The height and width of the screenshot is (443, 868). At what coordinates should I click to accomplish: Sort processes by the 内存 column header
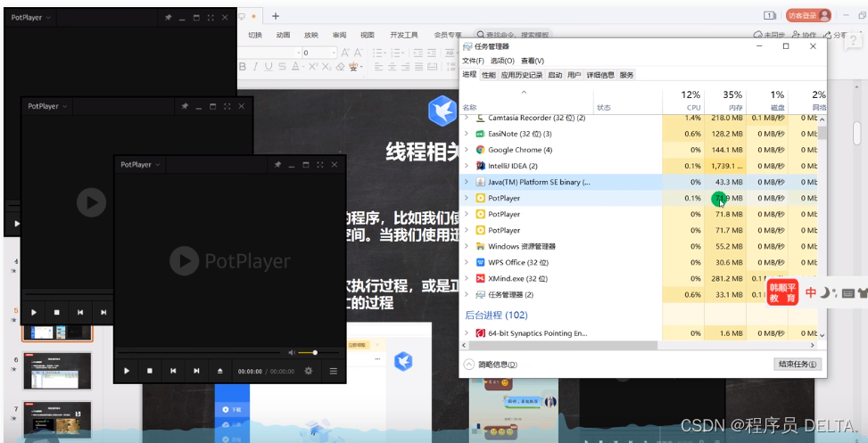[x=725, y=101]
